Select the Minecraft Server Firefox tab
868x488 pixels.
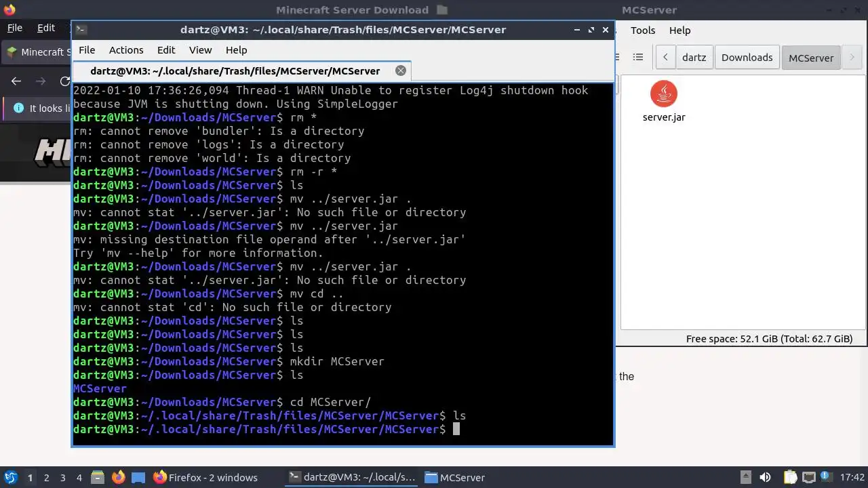pos(37,52)
